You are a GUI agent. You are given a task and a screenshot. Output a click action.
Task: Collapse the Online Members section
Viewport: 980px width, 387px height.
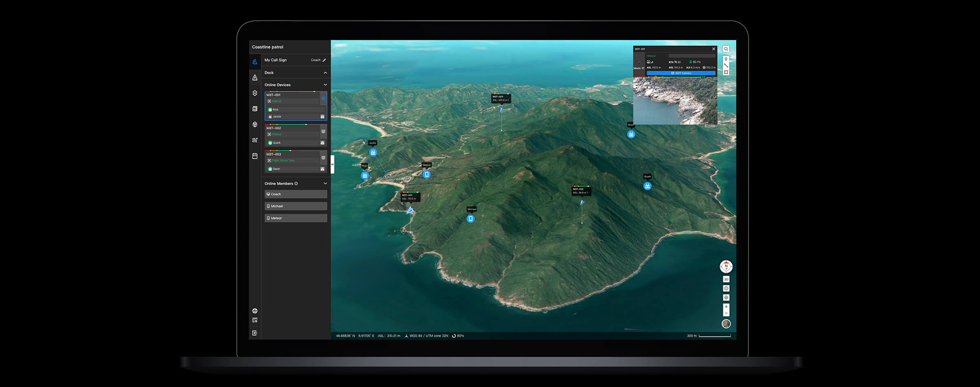tap(325, 184)
